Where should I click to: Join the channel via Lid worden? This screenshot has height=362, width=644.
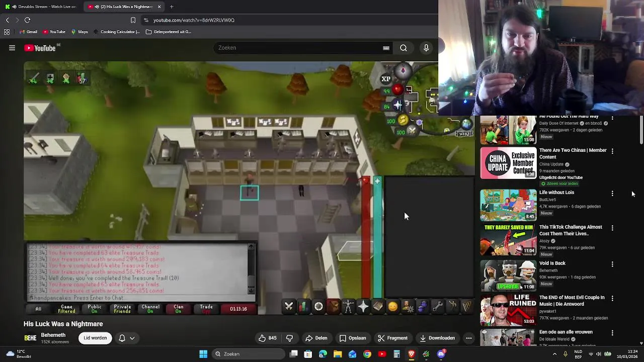tap(95, 338)
